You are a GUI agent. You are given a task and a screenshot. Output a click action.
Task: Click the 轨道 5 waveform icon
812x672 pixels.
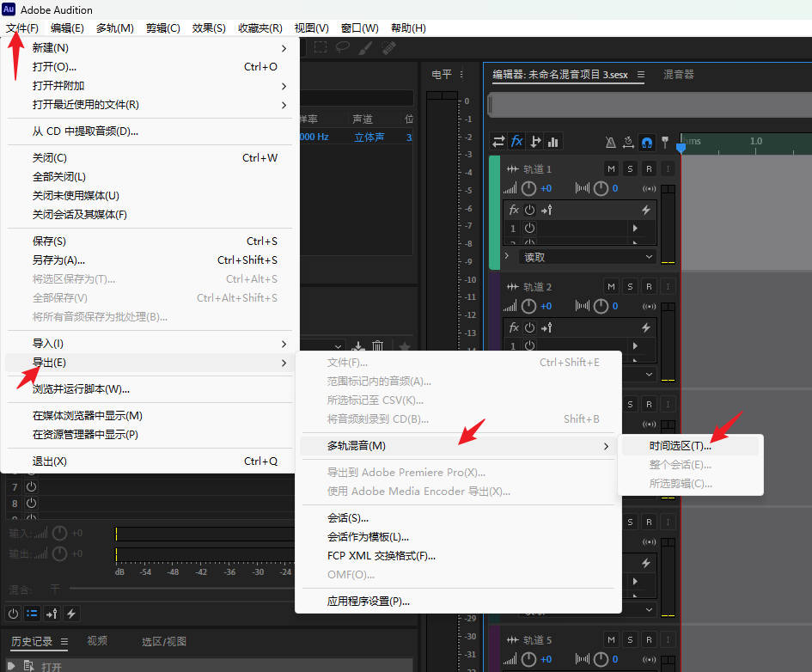(x=512, y=640)
